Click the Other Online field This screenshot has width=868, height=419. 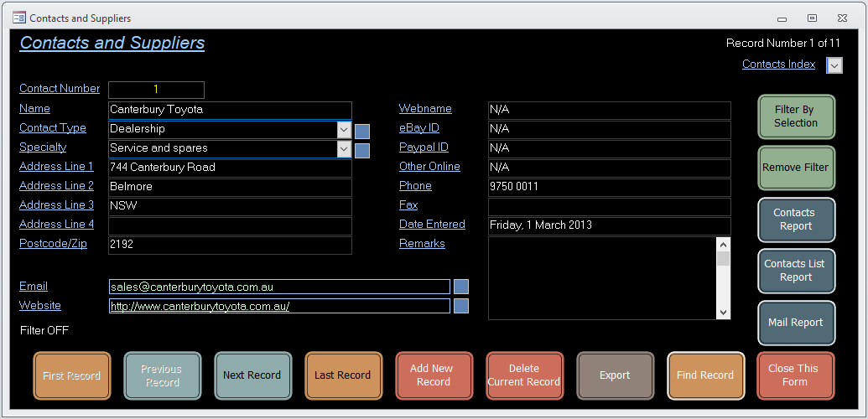point(610,168)
